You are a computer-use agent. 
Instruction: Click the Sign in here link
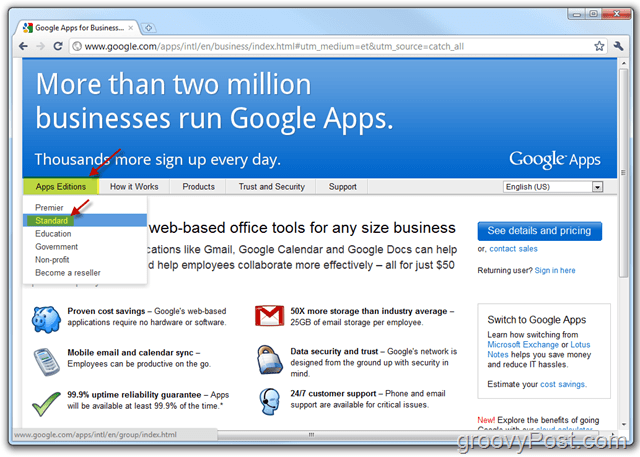[x=555, y=271]
